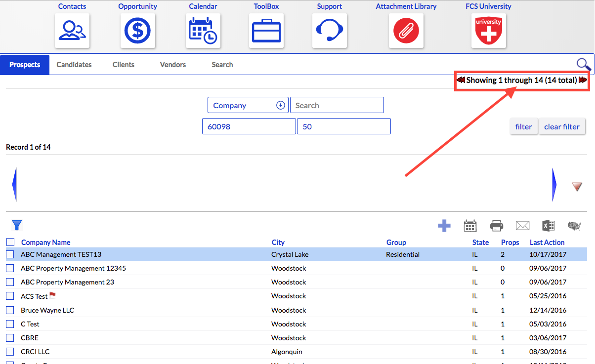Select the CBRE company name
Screen dimensions: 595x364
coord(30,338)
